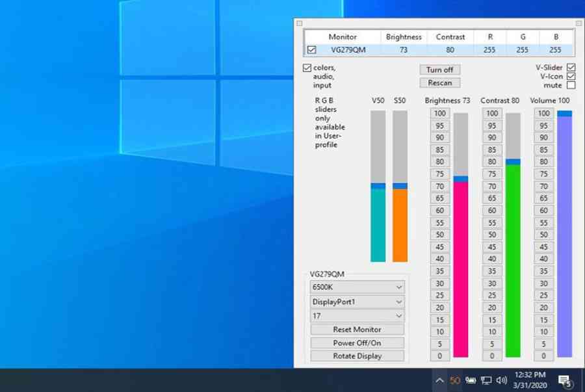
Task: Click the green Contrast slider bar
Action: tap(513, 235)
